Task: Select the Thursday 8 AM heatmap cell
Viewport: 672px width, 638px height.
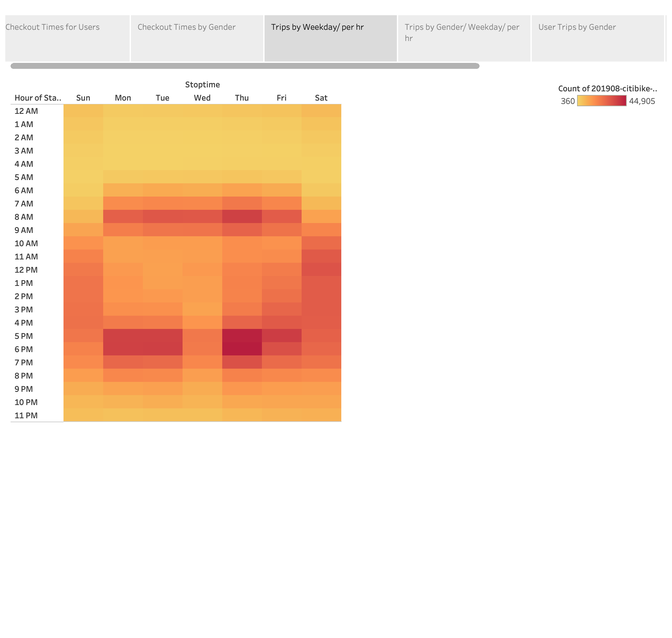Action: pos(242,217)
